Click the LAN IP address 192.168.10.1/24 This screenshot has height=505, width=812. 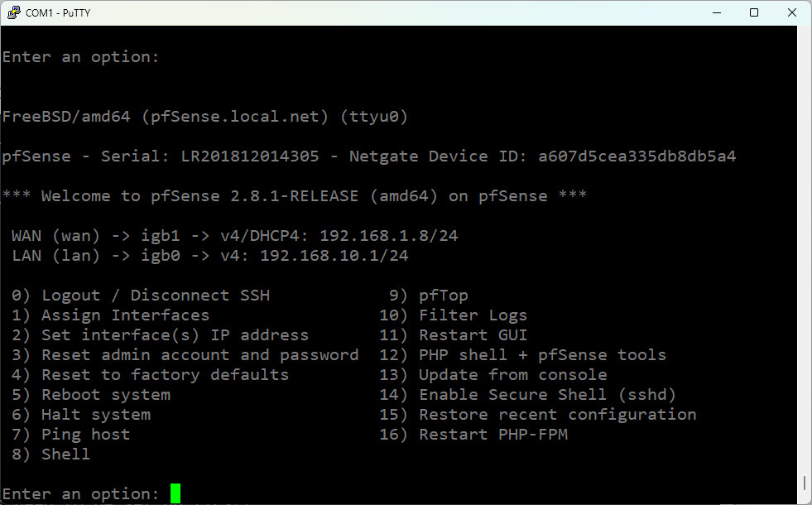click(334, 256)
